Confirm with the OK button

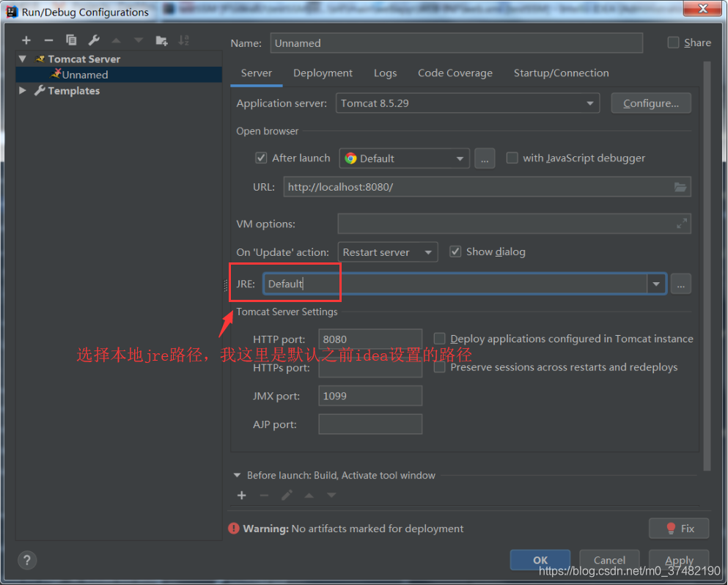[x=540, y=560]
